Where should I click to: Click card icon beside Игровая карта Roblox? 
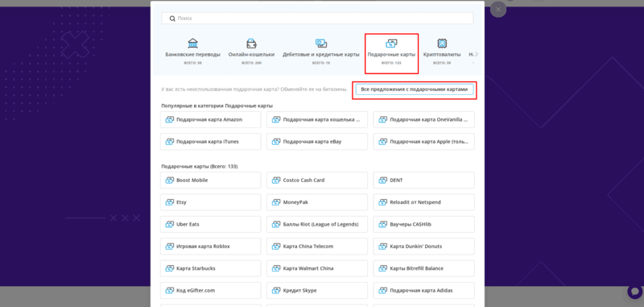[x=170, y=247]
